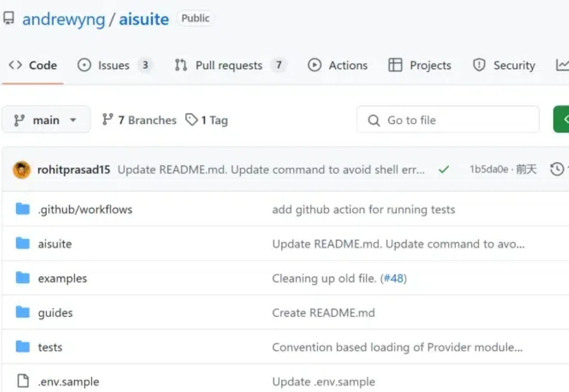
Task: Click the branch icon in main selector
Action: pos(19,120)
